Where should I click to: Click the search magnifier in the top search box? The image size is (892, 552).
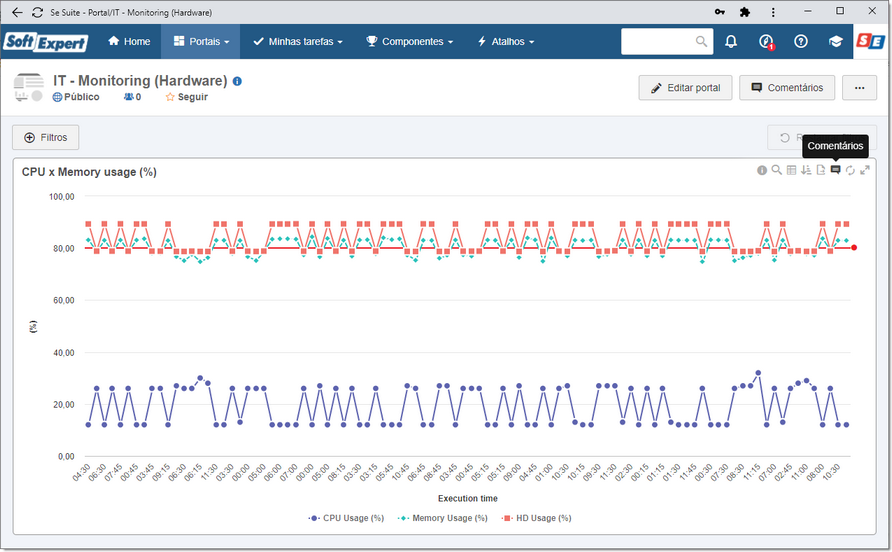701,42
